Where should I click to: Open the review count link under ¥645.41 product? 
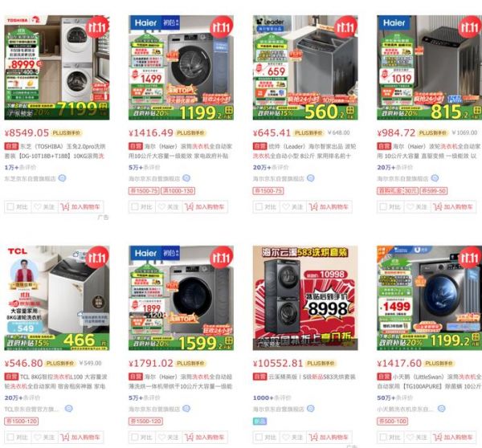(270, 168)
